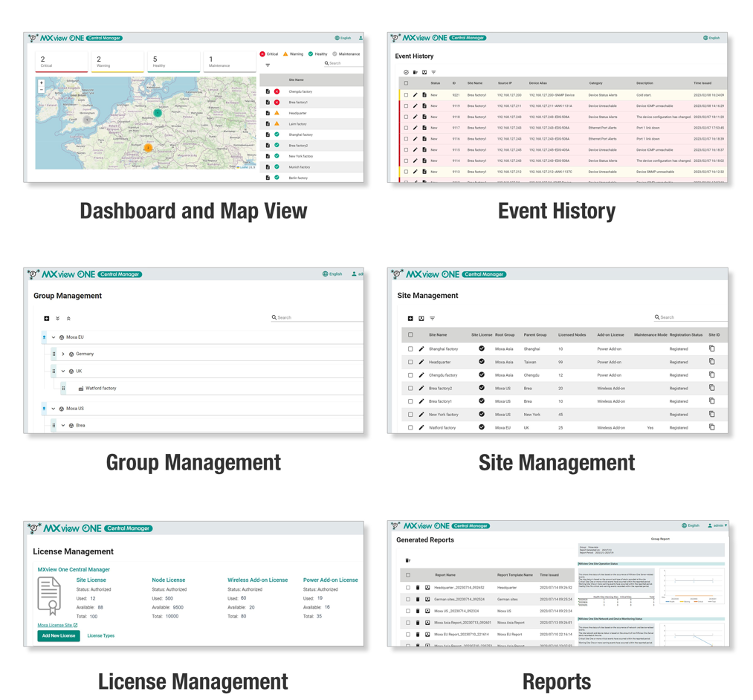
Task: Open the filter icon in Event History toolbar
Action: coord(433,72)
